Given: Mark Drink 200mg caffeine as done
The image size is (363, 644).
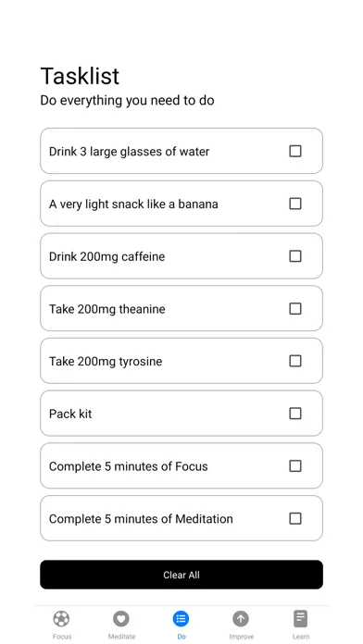Looking at the screenshot, I should click(x=295, y=256).
